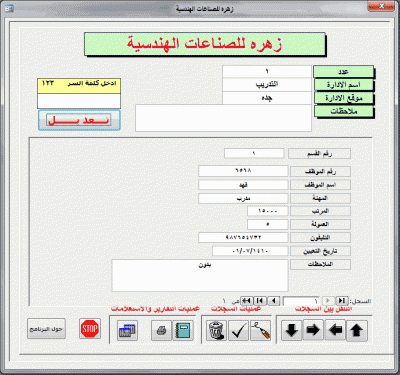Click the موقع الادارة green label
The image size is (400, 375).
click(344, 98)
